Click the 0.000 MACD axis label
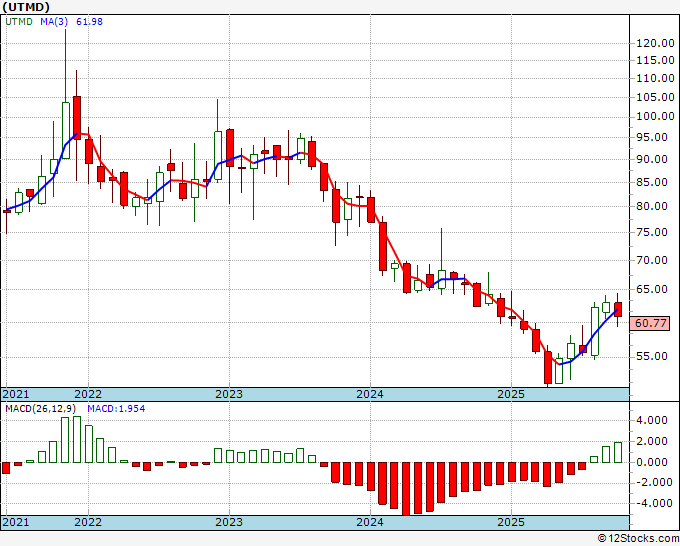Screen dimensions: 680x546 [x=652, y=462]
